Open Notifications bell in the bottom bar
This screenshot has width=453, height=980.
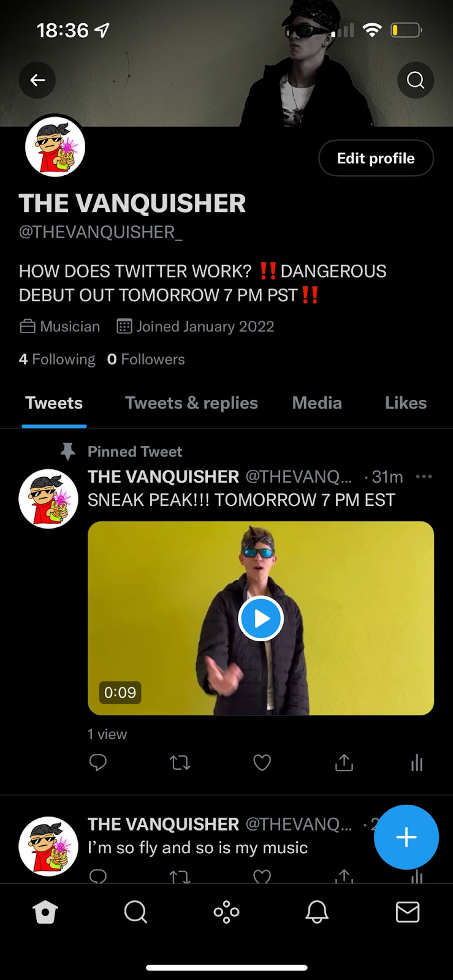click(317, 912)
